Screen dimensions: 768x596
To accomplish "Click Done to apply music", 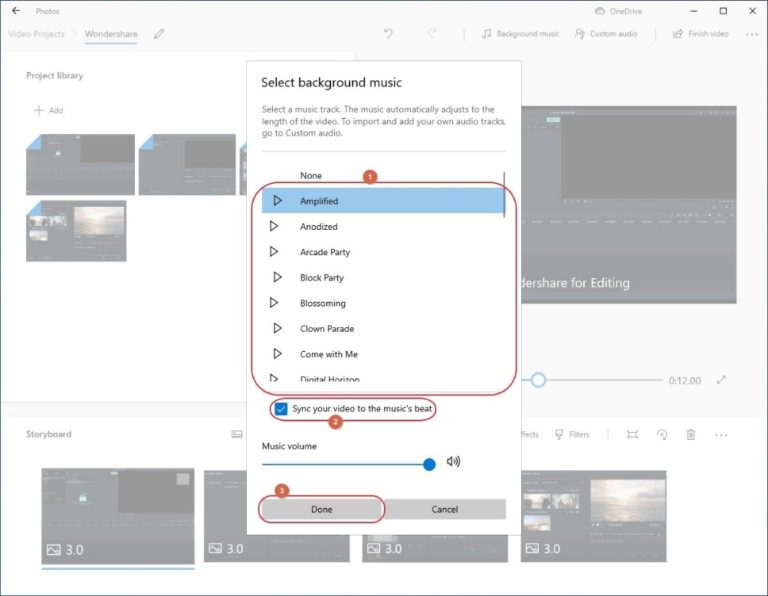I will 322,509.
